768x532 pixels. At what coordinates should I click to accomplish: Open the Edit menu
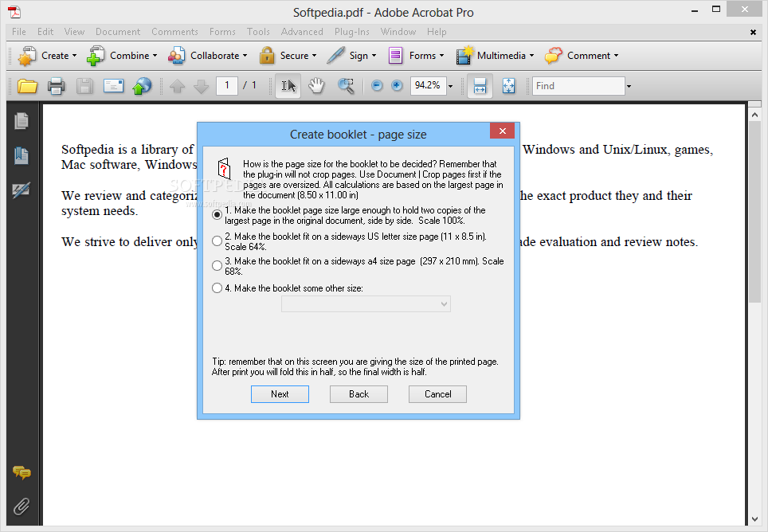coord(45,32)
